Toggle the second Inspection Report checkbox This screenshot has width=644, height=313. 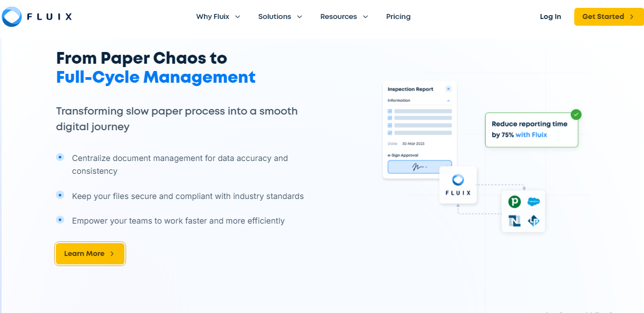tap(390, 118)
